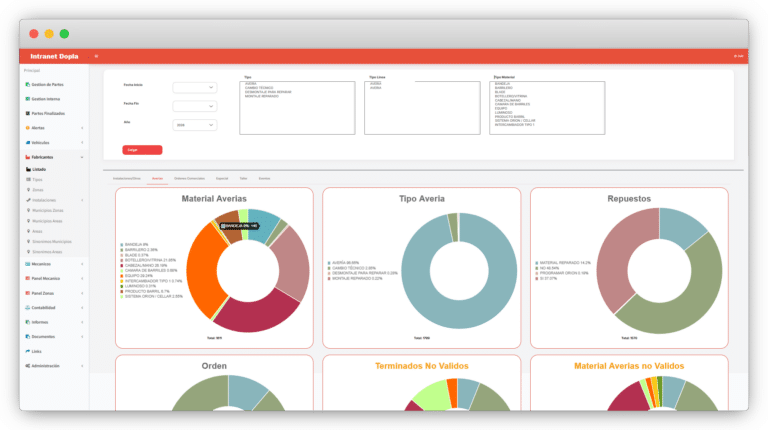Click the Sinonimos Areas pin icon
The height and width of the screenshot is (430, 768).
pyautogui.click(x=28, y=252)
